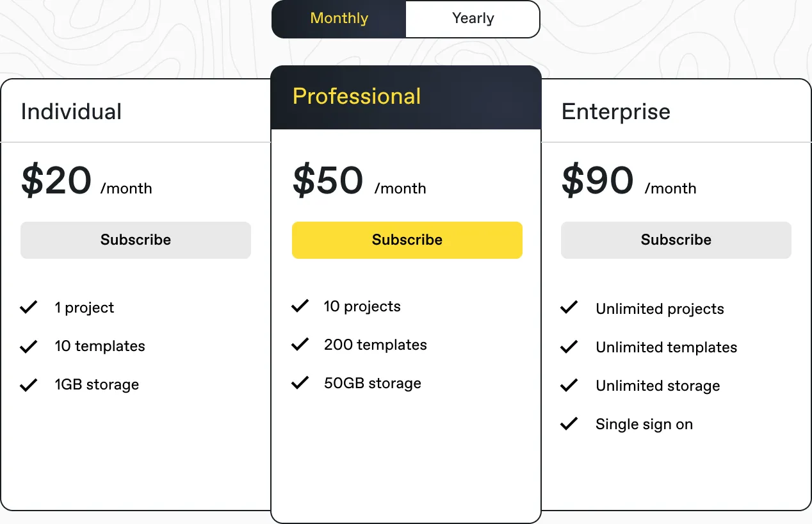Subscribe to the Enterprise plan
Screen dimensions: 812x524
tap(676, 240)
